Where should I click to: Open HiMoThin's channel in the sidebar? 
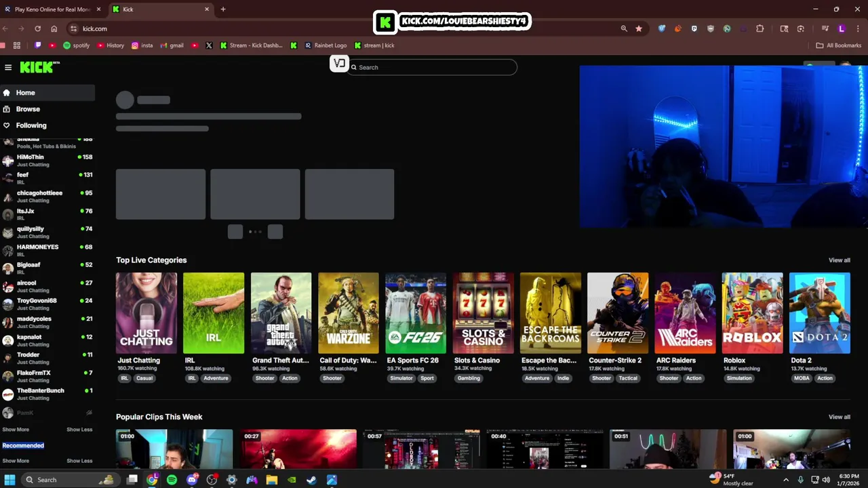[47, 161]
